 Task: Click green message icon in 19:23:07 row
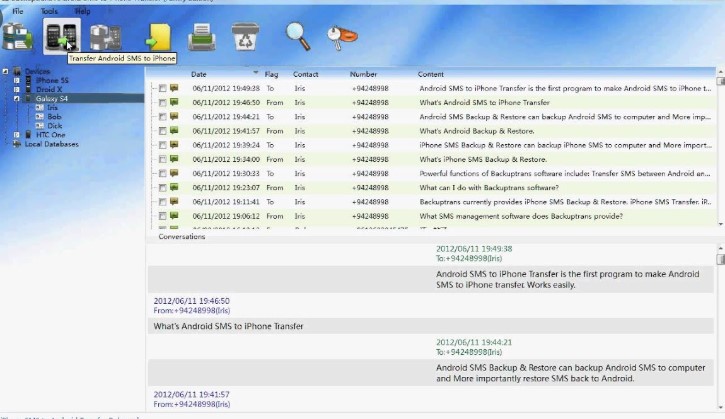(174, 187)
